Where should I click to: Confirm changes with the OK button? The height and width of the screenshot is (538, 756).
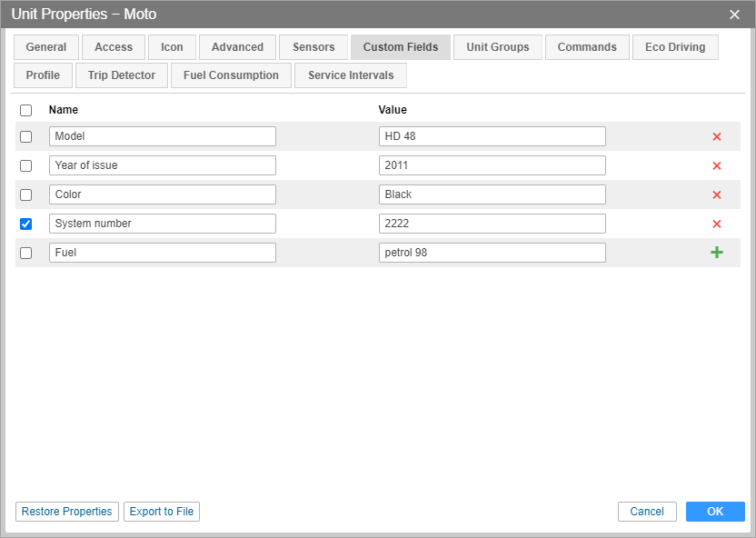coord(715,512)
